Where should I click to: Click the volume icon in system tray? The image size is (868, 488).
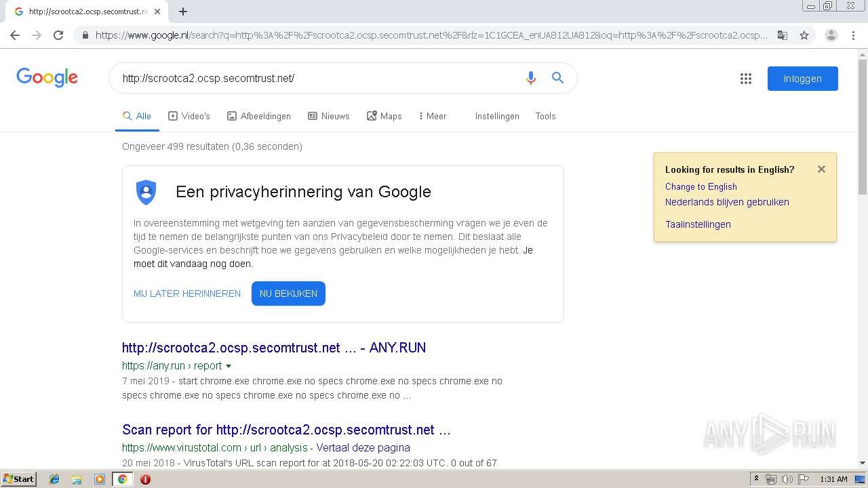[x=787, y=479]
